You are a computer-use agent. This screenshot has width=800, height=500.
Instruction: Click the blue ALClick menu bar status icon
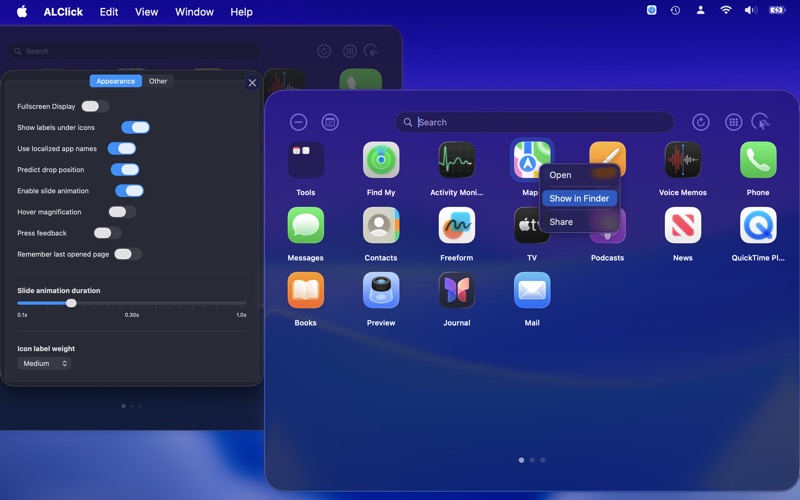coord(652,10)
